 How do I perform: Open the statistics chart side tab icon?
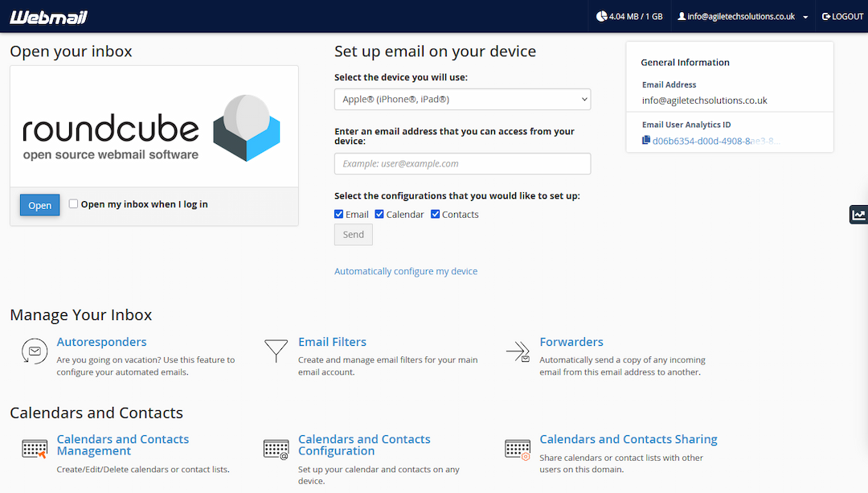[858, 215]
